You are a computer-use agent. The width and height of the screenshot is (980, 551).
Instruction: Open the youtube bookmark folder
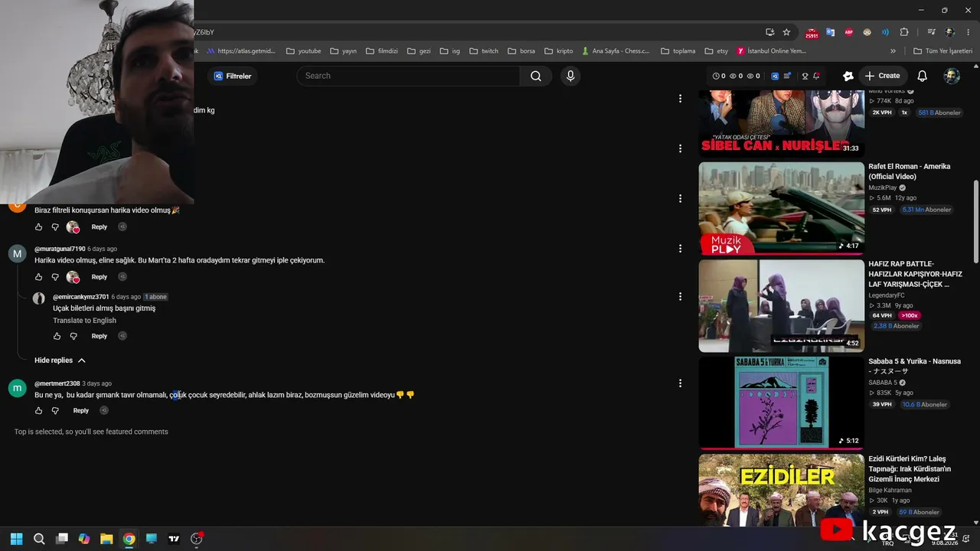(x=303, y=51)
